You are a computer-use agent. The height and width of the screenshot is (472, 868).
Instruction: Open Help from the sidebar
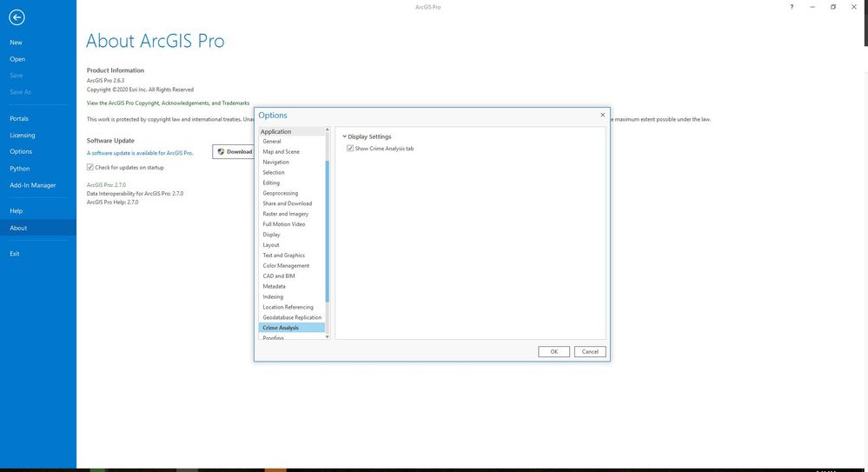(x=16, y=211)
